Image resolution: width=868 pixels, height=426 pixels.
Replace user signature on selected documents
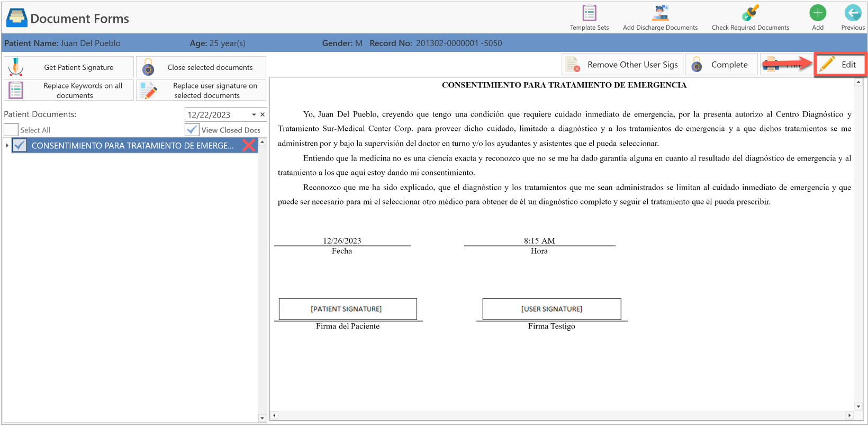(x=201, y=90)
